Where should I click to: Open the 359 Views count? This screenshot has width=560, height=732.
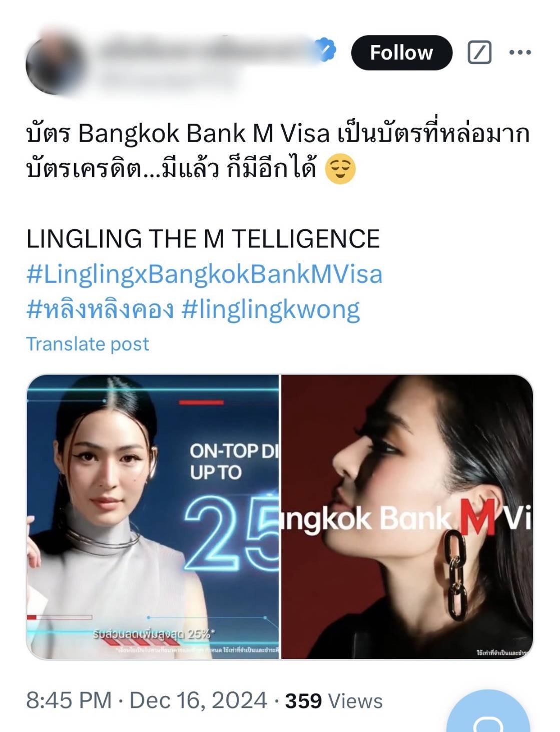[x=334, y=700]
